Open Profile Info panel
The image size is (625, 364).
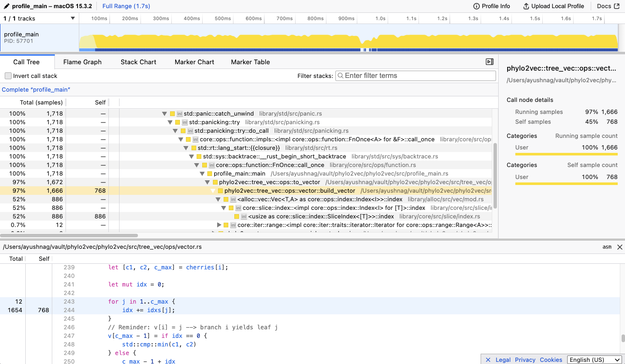coord(491,6)
